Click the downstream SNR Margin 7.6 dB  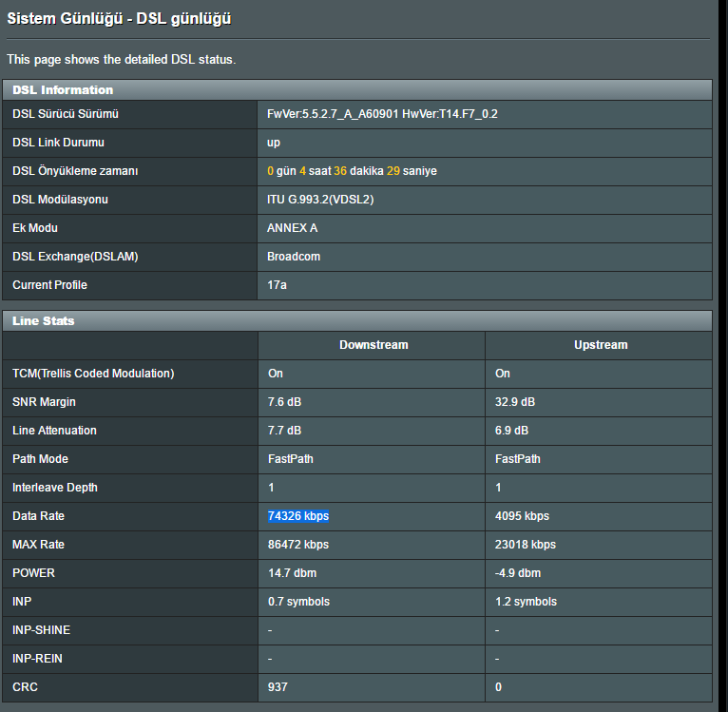284,402
